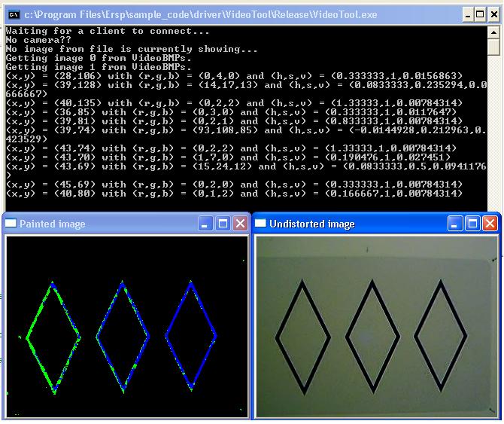This screenshot has height=424, width=504.
Task: Maximize the VideoTool.exe console window
Action: point(480,15)
